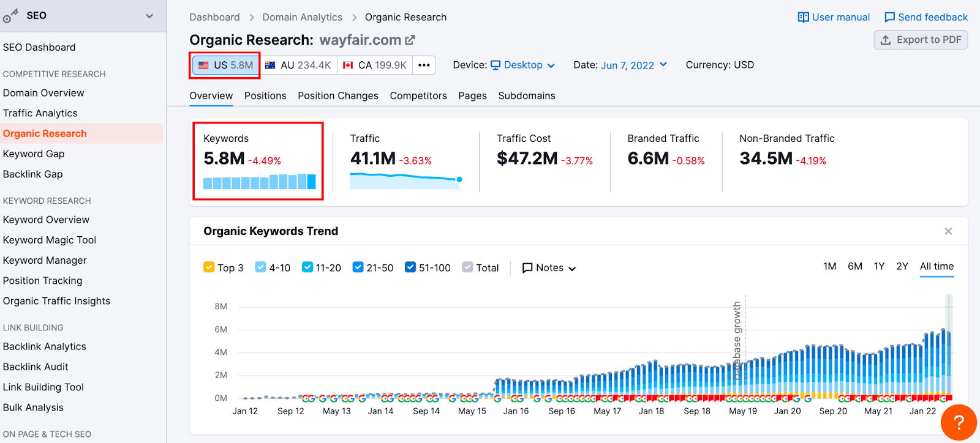Viewport: 980px width, 443px height.
Task: Open Backlink Gap in sidebar
Action: (33, 174)
